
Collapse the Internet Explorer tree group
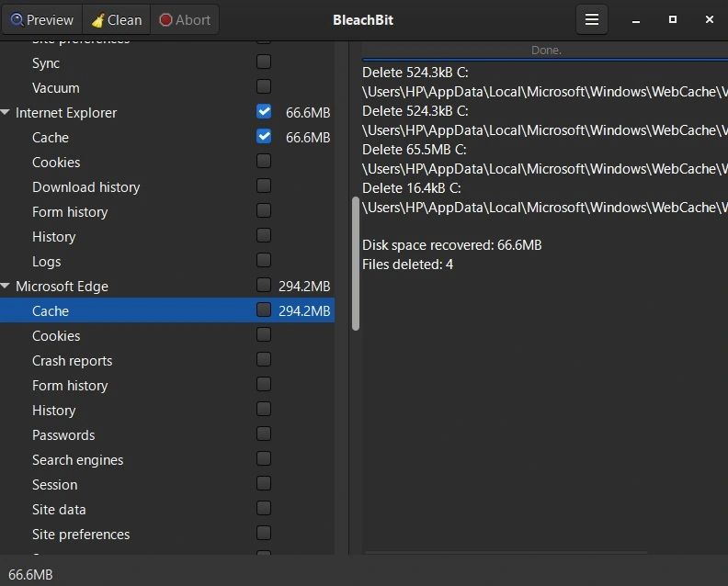coord(6,112)
